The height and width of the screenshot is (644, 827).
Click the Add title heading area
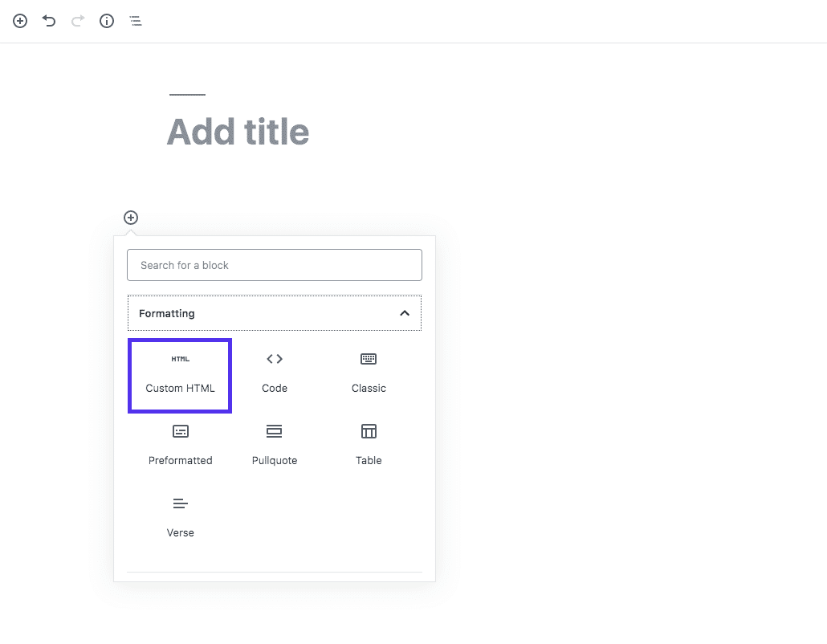click(x=238, y=131)
